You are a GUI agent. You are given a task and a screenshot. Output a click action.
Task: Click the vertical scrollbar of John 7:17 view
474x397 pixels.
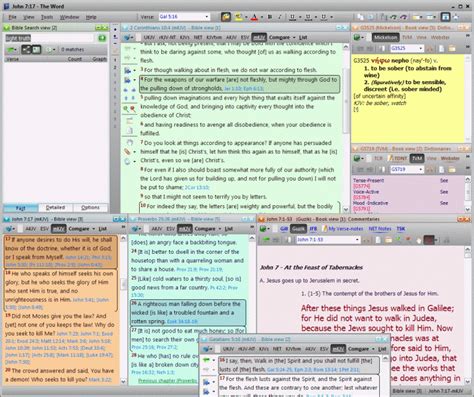[x=123, y=310]
